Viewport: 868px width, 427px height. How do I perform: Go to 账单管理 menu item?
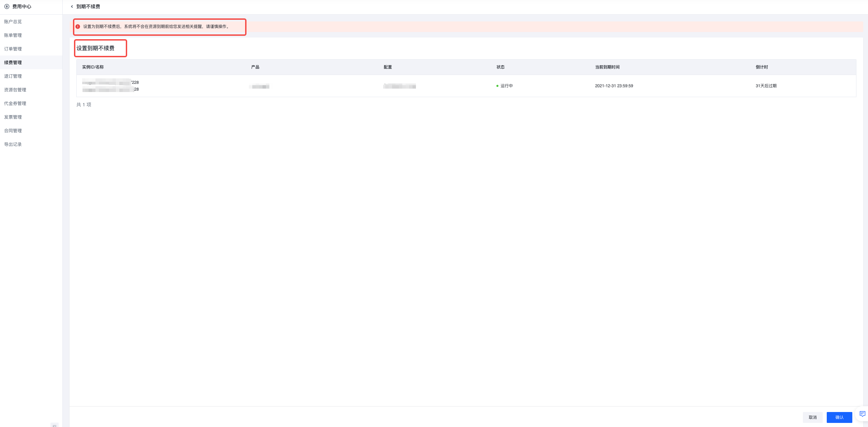point(13,35)
